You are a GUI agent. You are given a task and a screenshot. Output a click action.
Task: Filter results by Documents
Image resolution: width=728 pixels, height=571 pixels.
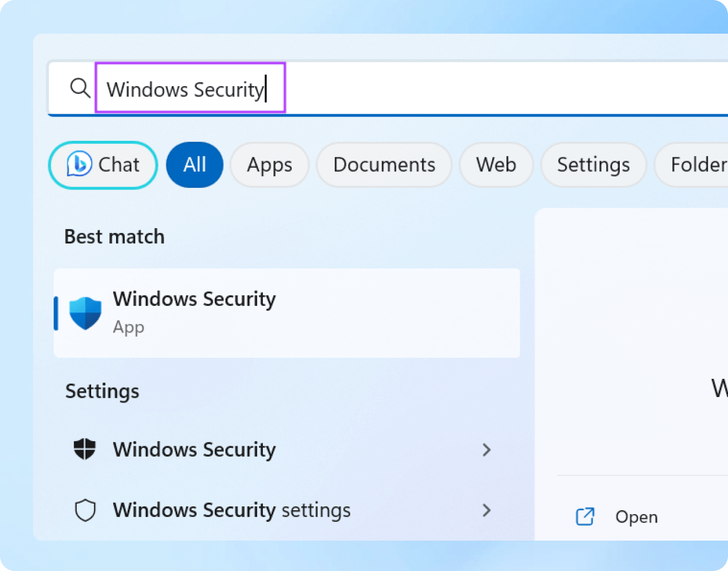pos(384,165)
